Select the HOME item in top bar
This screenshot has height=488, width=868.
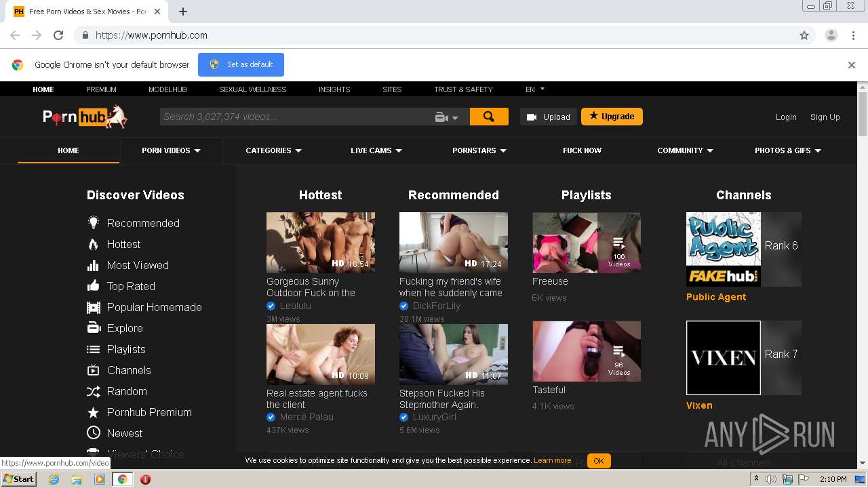click(x=43, y=89)
